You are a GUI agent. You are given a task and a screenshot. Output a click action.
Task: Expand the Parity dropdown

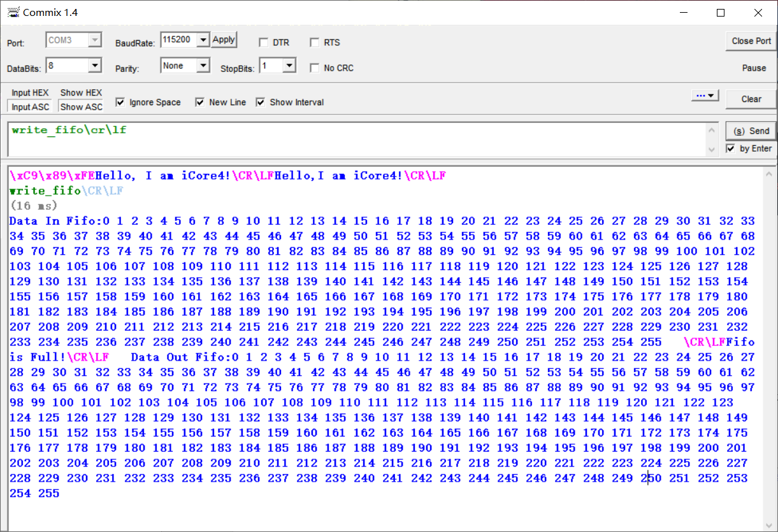(x=203, y=66)
